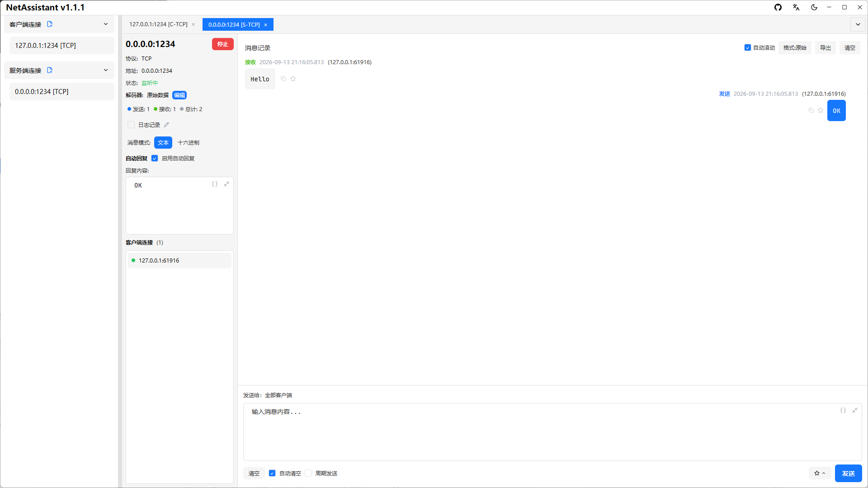Select 127.0.0.1:1234 [TCP] in sidebar
This screenshot has width=868, height=488.
coord(61,45)
